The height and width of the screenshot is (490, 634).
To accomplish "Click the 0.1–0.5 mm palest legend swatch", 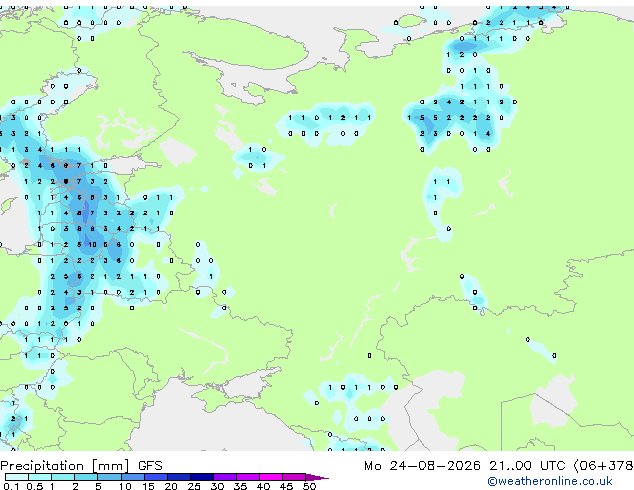I will [x=17, y=477].
